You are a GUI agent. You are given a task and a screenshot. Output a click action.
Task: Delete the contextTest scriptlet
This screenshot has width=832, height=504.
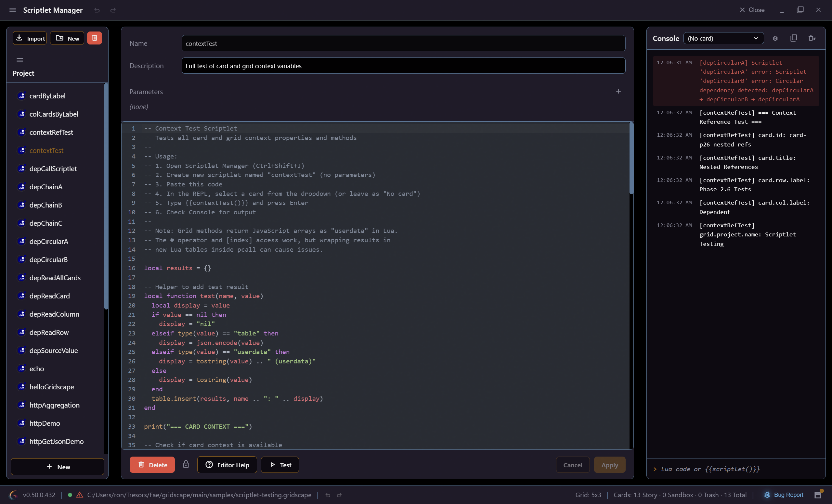coord(152,465)
